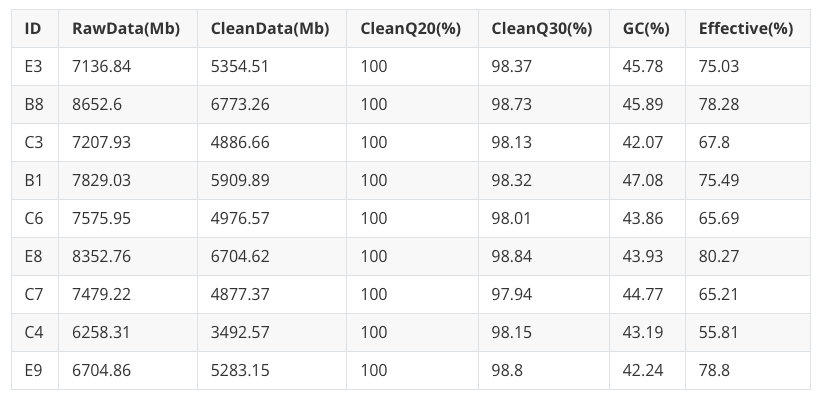Viewport: 817px width, 402px height.
Task: Click raw data value 7207.93
Action: 102,142
